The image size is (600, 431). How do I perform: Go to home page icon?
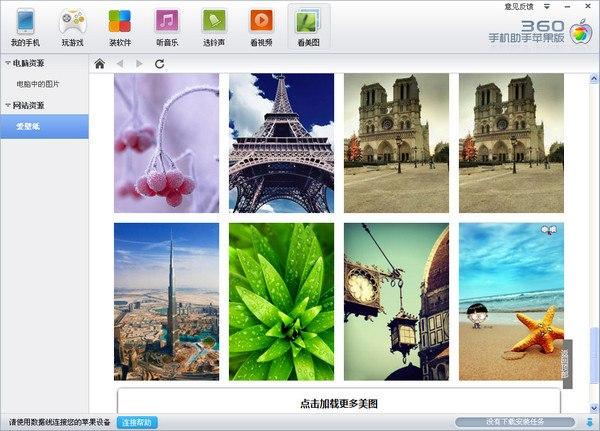(x=99, y=64)
